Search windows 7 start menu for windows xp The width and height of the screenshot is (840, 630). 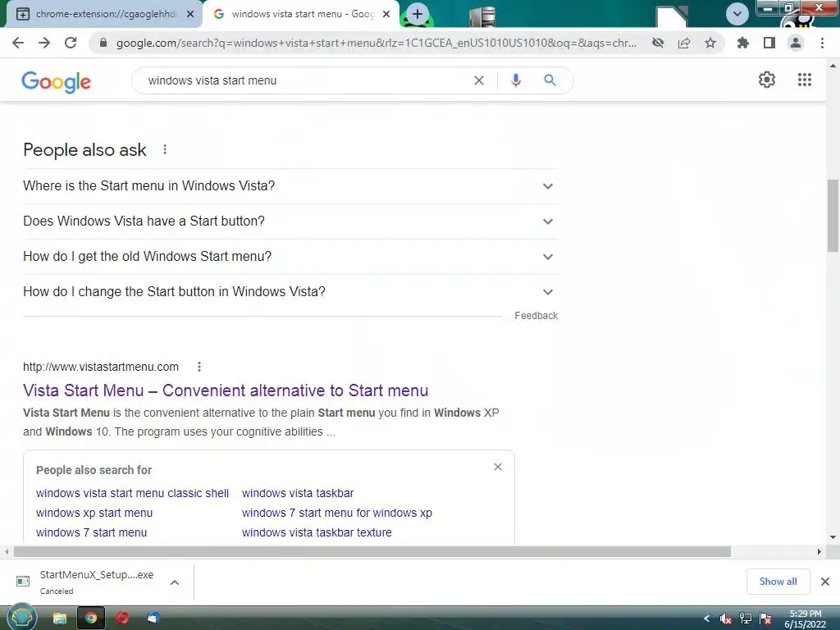point(337,514)
